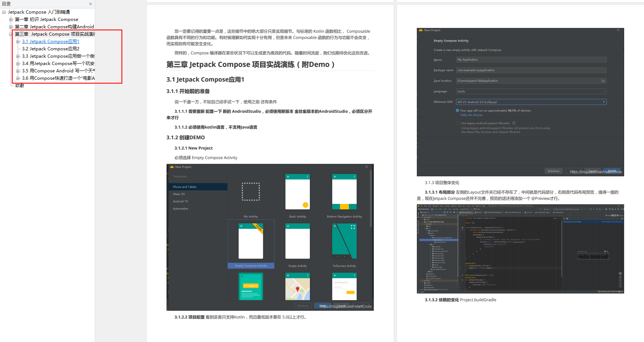The height and width of the screenshot is (342, 644).
Task: Go to 第一章 初识 Jetpack Compose
Action: (x=47, y=19)
